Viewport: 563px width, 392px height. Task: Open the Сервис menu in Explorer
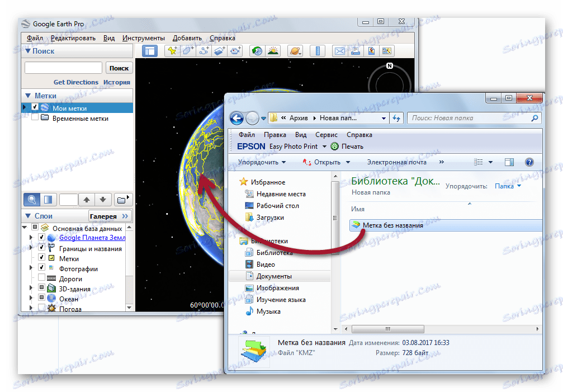(x=327, y=135)
